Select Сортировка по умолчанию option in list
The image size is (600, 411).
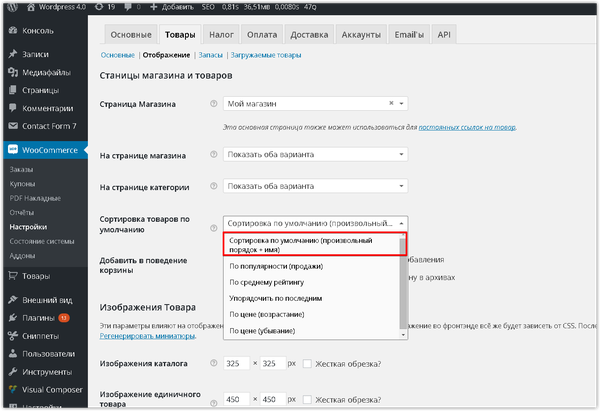[311, 245]
